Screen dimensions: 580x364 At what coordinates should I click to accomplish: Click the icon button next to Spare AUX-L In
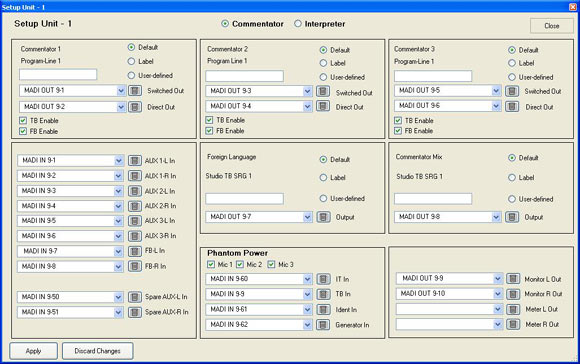pyautogui.click(x=135, y=297)
